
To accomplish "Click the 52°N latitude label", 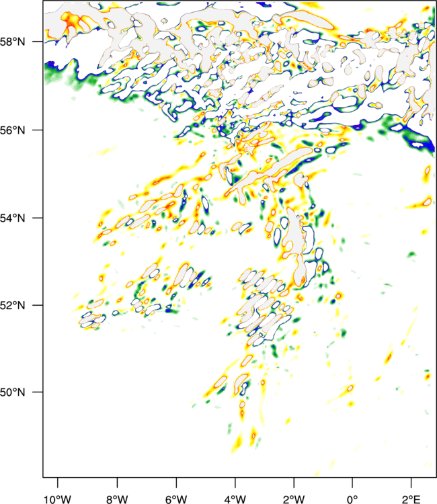I will click(12, 305).
